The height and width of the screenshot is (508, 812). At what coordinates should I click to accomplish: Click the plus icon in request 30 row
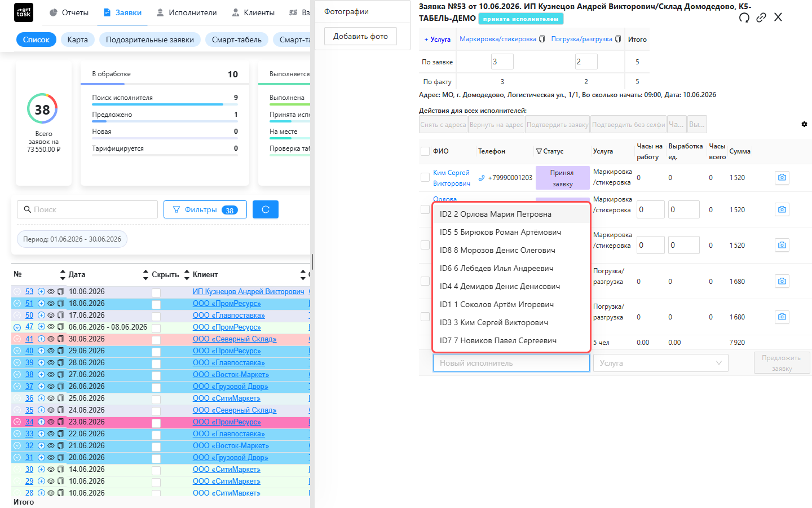41,470
